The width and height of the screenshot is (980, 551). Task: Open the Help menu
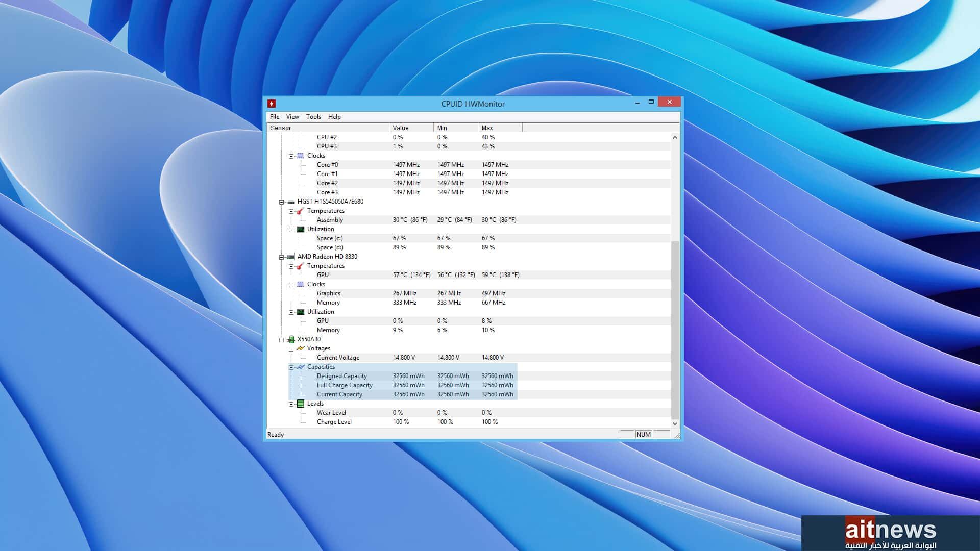coord(334,117)
